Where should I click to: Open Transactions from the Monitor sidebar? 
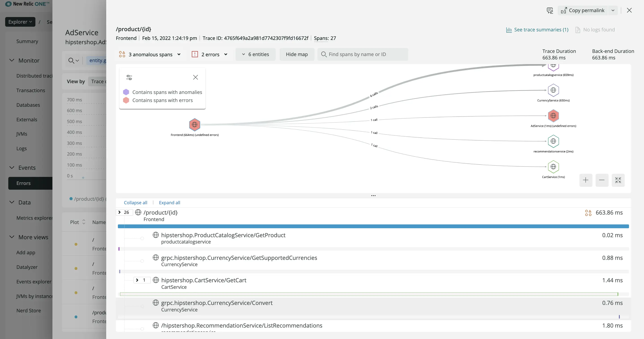coord(31,90)
